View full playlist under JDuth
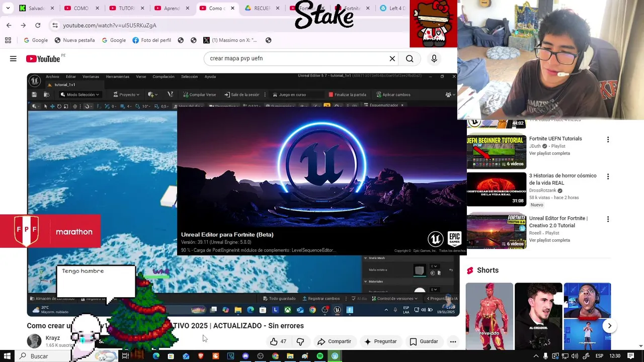Viewport: 644px width, 362px height. 549,153
